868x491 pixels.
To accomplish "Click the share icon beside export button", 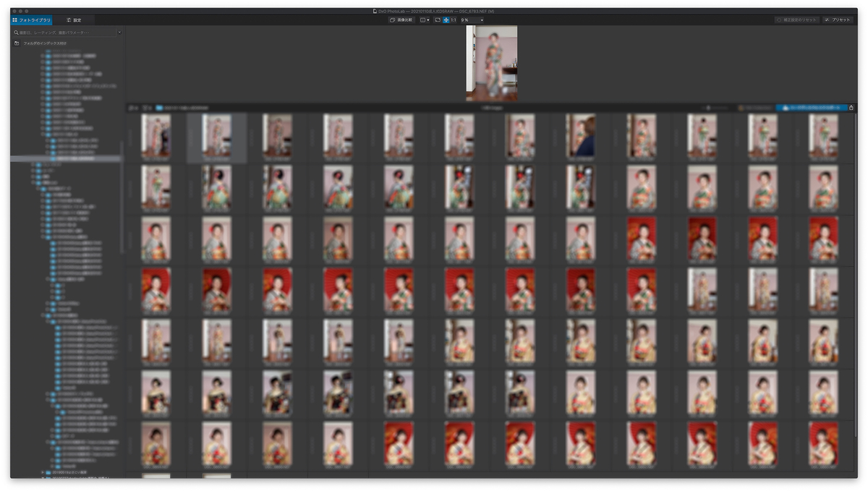I will (851, 108).
